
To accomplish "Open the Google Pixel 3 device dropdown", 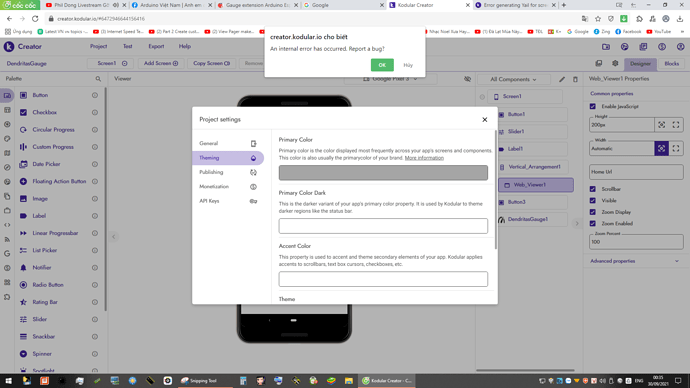I will point(390,79).
